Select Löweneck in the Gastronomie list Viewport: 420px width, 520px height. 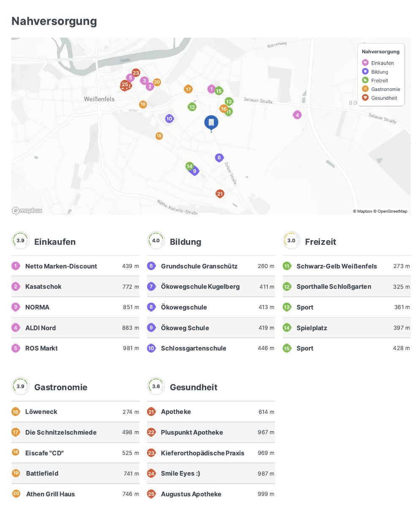tap(41, 412)
